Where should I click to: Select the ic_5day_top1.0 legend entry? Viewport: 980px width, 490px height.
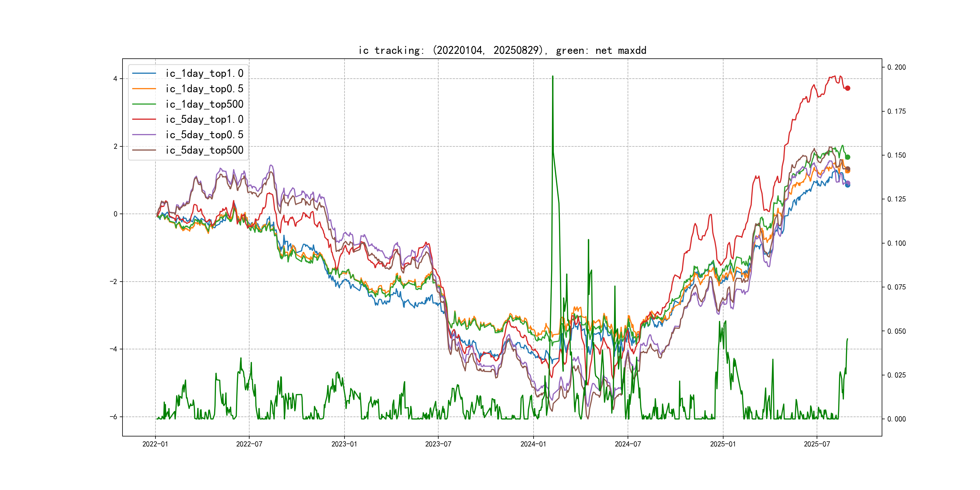[x=204, y=119]
